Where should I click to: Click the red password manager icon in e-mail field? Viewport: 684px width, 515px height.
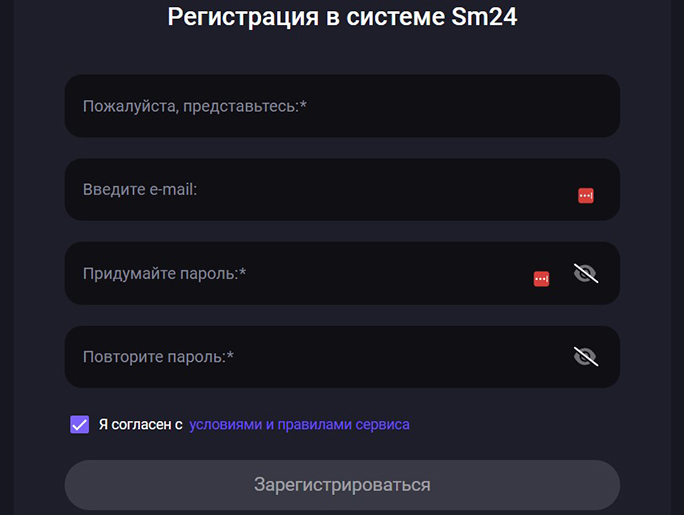coord(586,196)
